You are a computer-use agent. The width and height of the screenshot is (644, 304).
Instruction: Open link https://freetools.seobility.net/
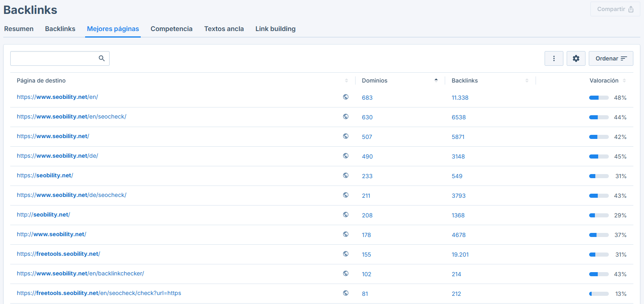59,254
